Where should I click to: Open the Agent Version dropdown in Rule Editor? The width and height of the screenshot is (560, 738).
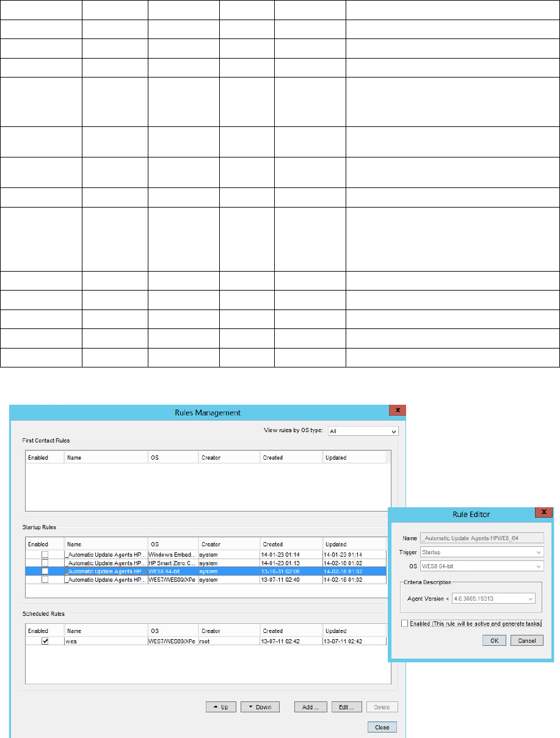coord(493,599)
